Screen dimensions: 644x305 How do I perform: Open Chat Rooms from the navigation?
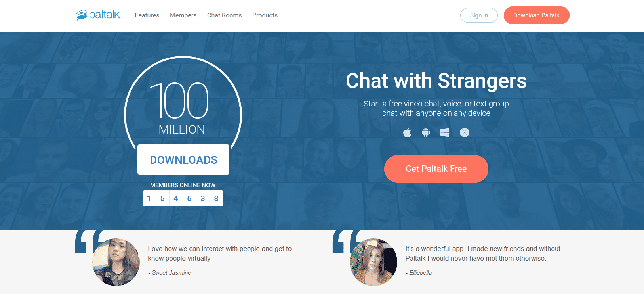point(224,15)
